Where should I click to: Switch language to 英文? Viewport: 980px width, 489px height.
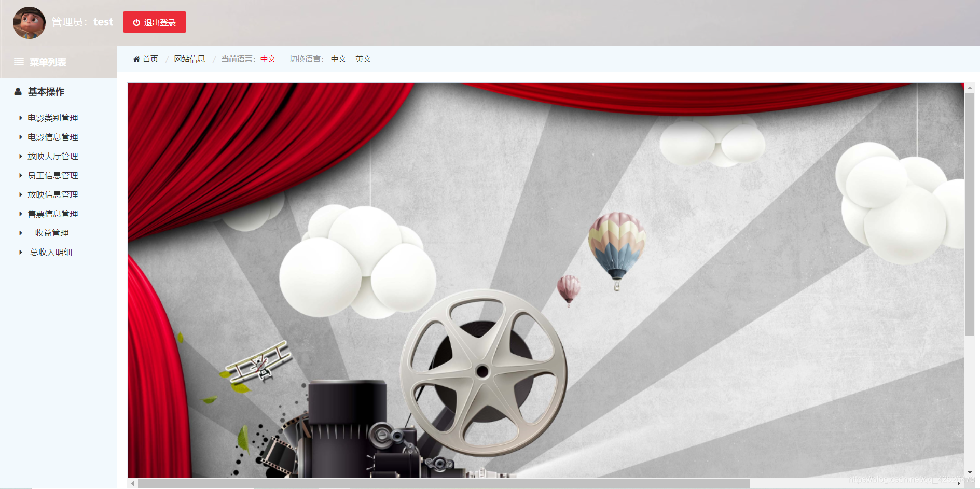coord(363,59)
